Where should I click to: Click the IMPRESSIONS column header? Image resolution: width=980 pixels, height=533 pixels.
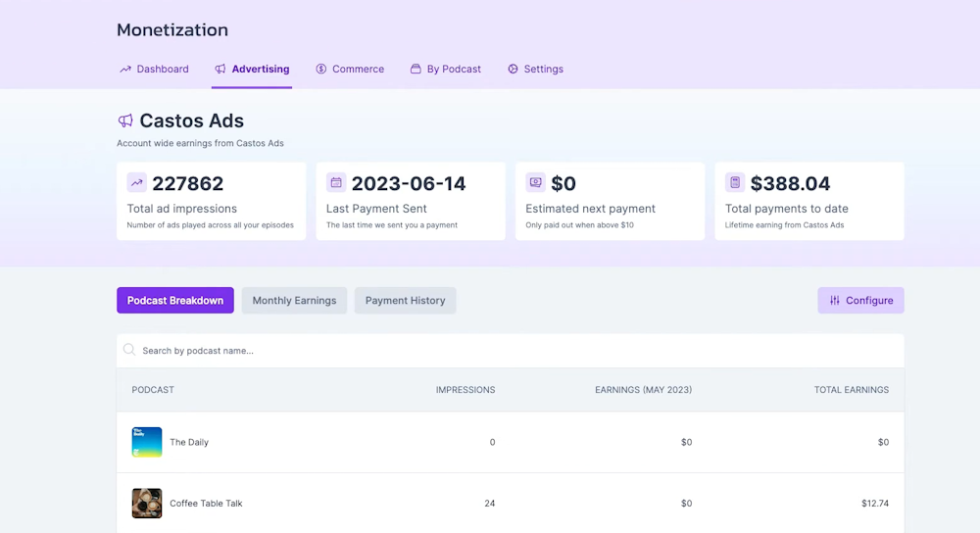tap(465, 389)
